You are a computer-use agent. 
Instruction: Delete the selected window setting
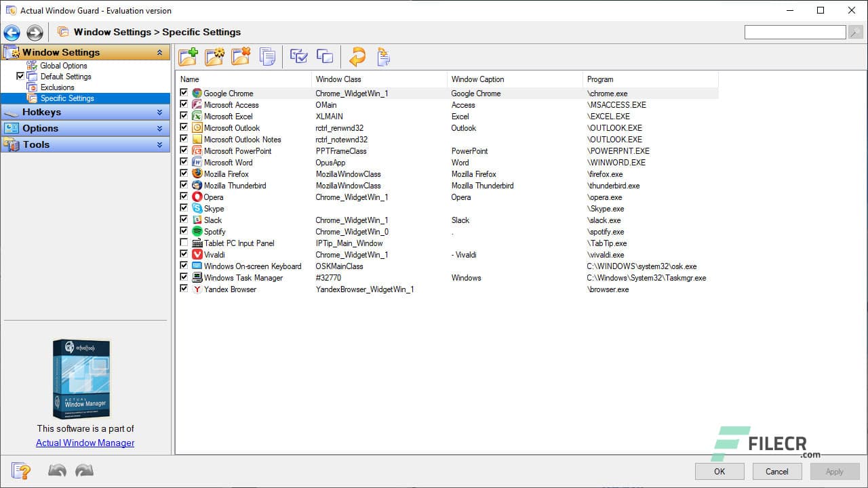241,57
